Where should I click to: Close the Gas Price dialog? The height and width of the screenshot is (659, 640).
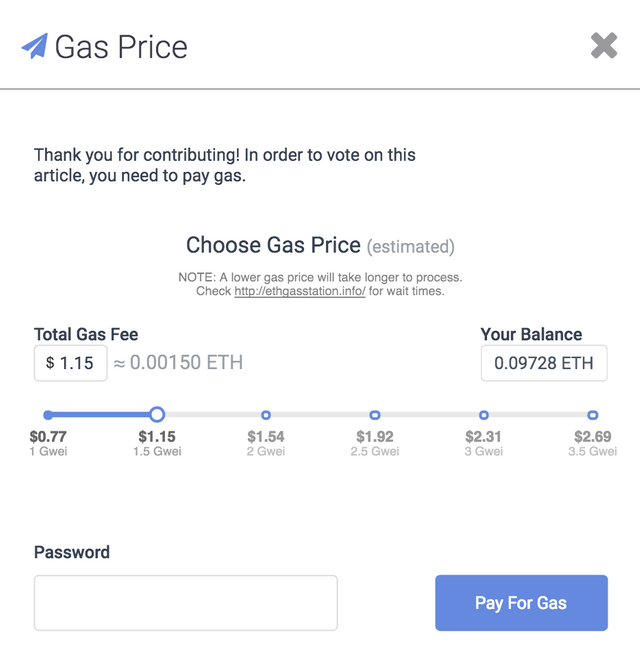(604, 45)
